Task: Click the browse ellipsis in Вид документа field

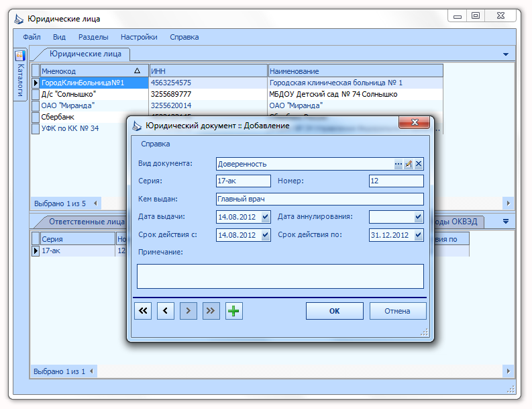Action: [x=398, y=165]
